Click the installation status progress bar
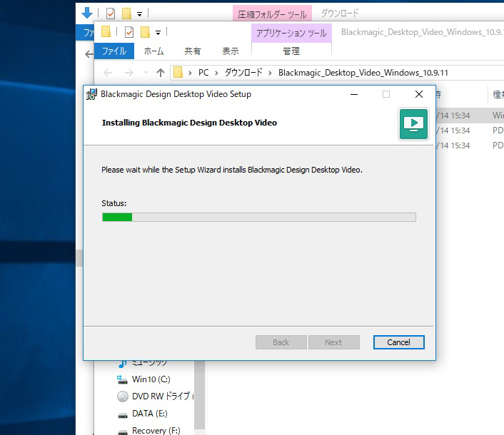This screenshot has width=504, height=435. point(258,217)
